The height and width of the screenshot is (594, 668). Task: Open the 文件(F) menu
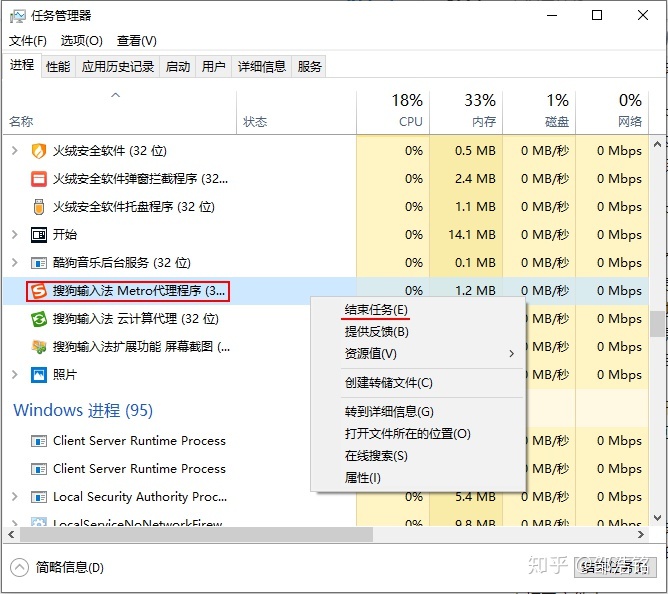[28, 41]
